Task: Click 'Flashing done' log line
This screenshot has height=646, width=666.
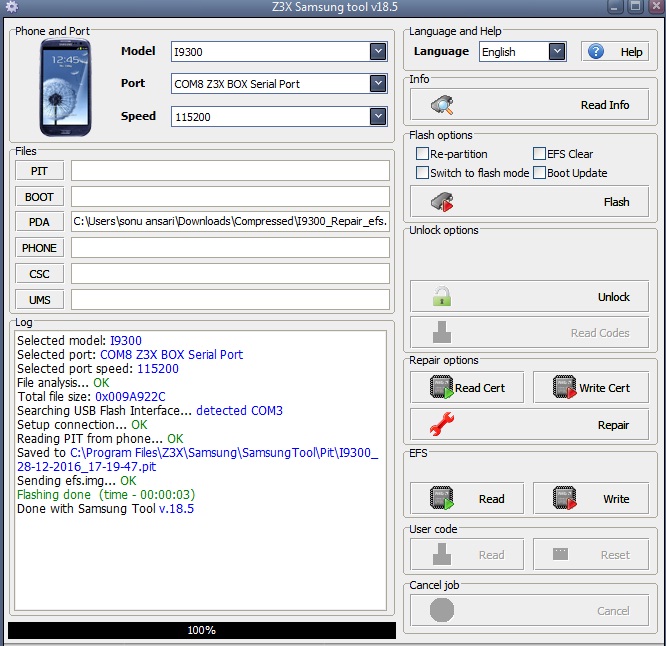Action: pos(106,494)
